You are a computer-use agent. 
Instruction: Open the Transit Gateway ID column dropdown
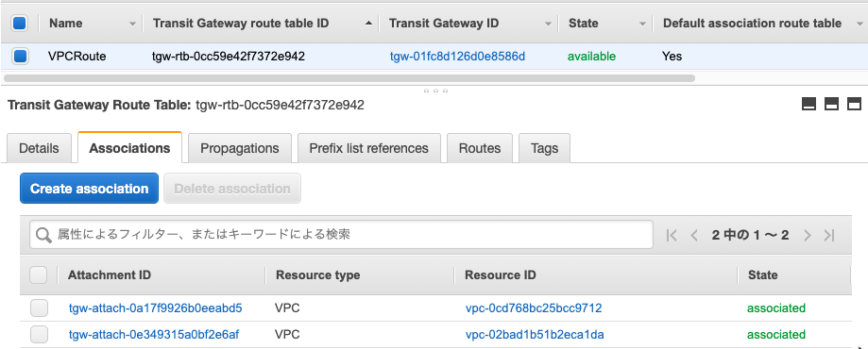pos(548,24)
